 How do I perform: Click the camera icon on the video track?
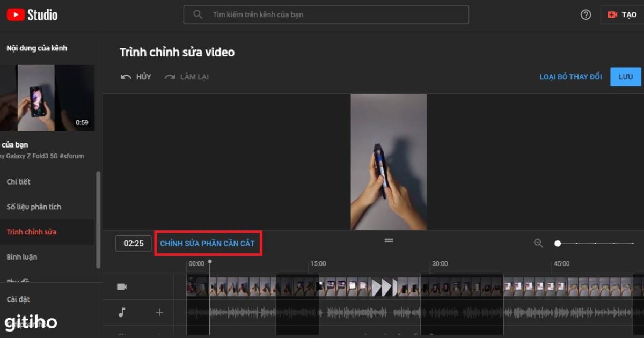[x=121, y=287]
